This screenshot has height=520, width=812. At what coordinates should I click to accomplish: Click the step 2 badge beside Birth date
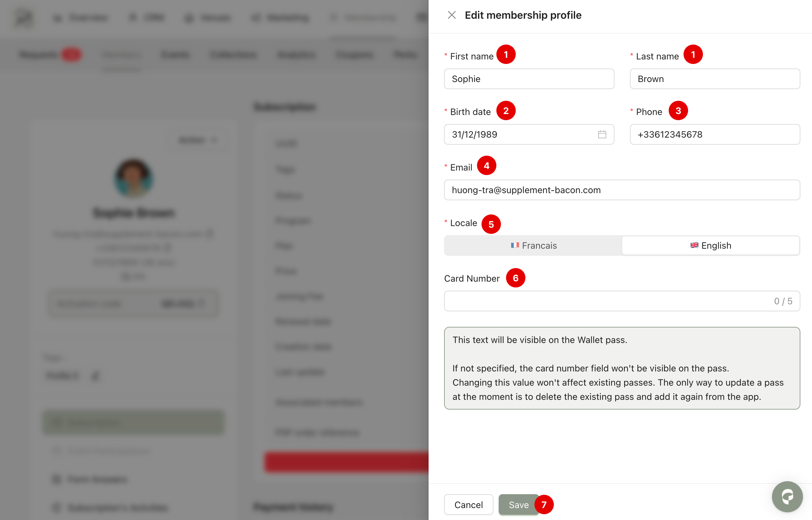point(506,111)
